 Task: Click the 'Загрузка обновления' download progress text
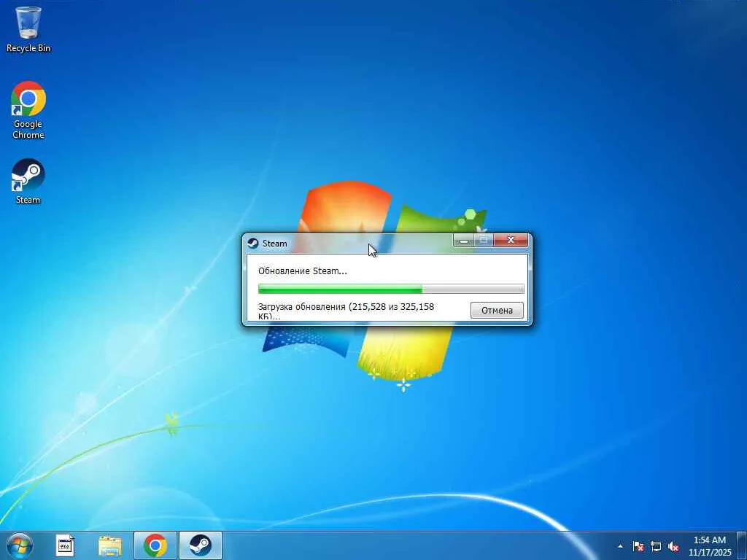pyautogui.click(x=346, y=311)
